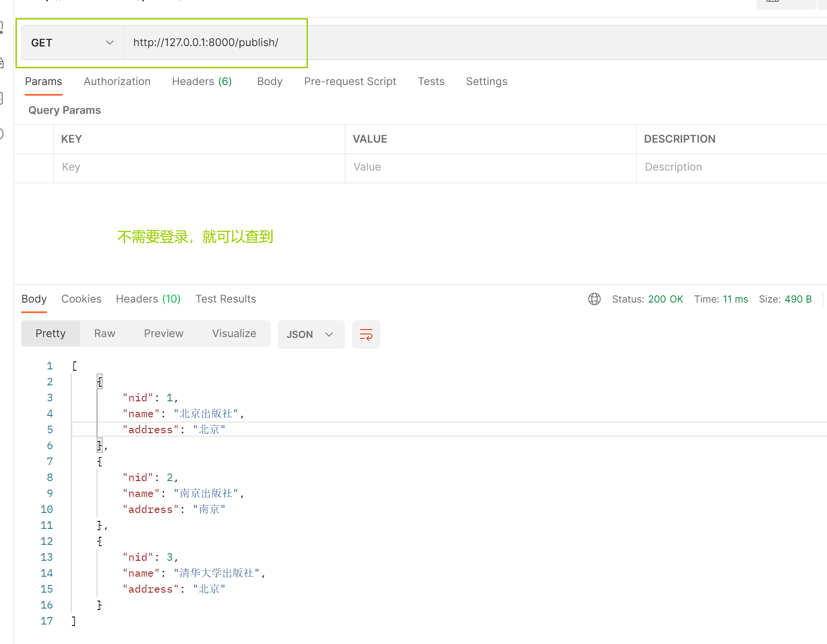Image resolution: width=827 pixels, height=644 pixels.
Task: Open the GET method dropdown
Action: coord(72,43)
